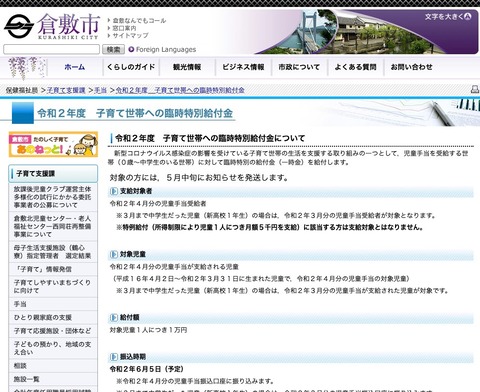The height and width of the screenshot is (392, 480).
Task: Click the 検索 search button
Action: click(x=113, y=49)
